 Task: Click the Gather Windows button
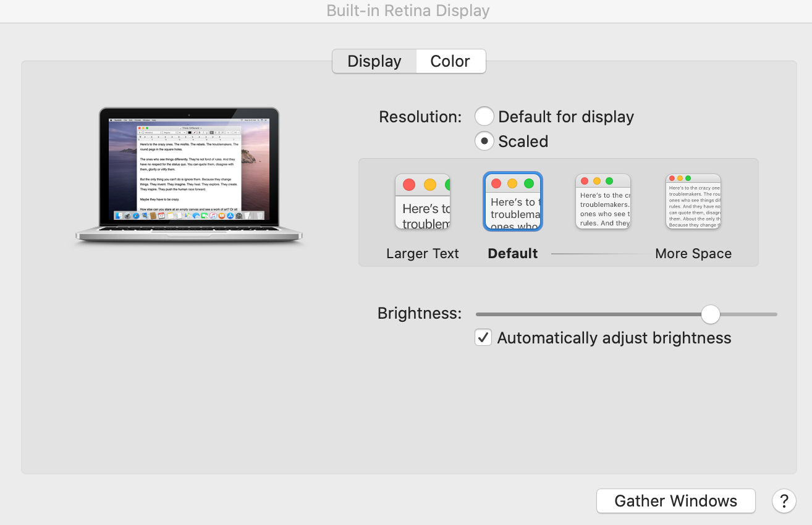pyautogui.click(x=676, y=501)
